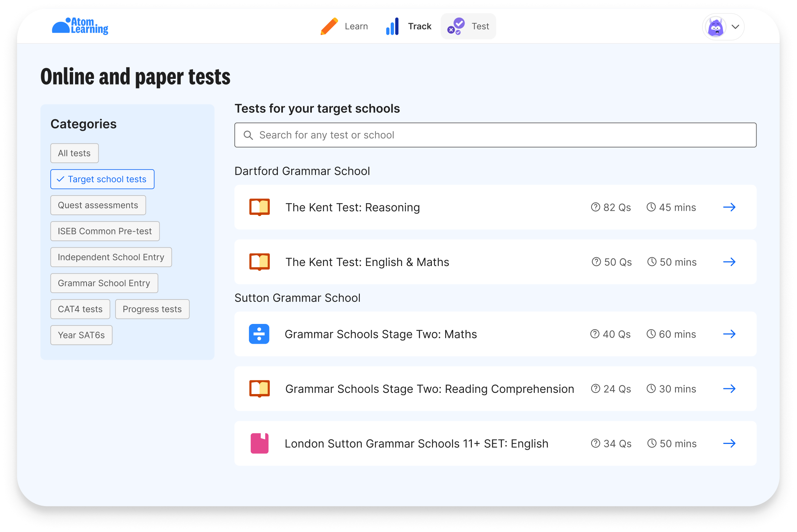Click arrow beside Kent Test: English & Maths
This screenshot has height=532, width=797.
[x=729, y=262]
